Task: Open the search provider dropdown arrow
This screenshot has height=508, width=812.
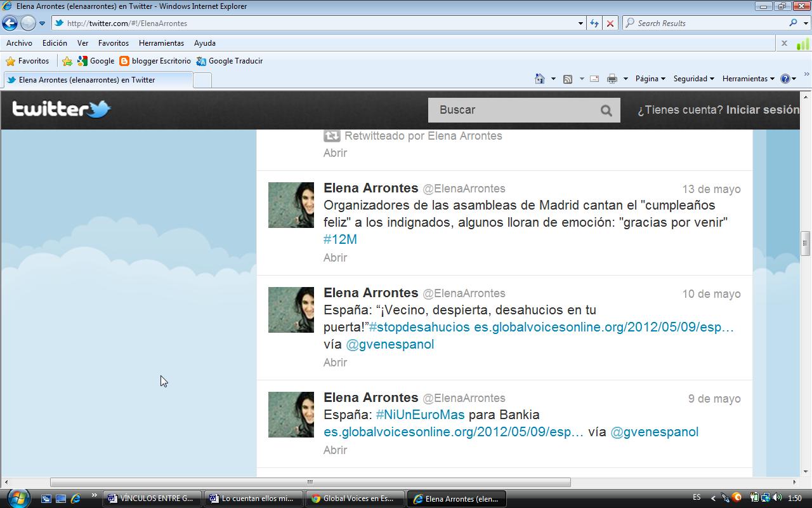Action: point(806,23)
